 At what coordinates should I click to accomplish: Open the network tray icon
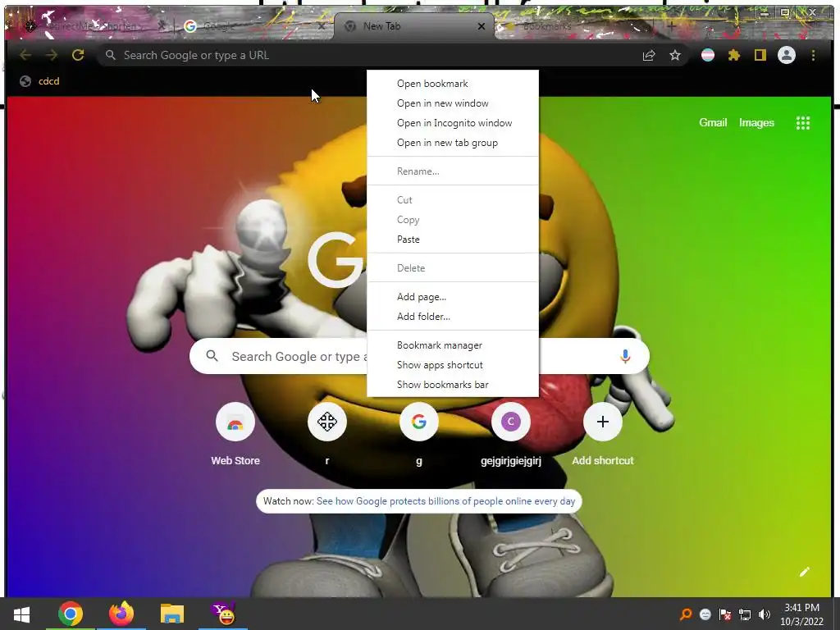[x=745, y=614]
